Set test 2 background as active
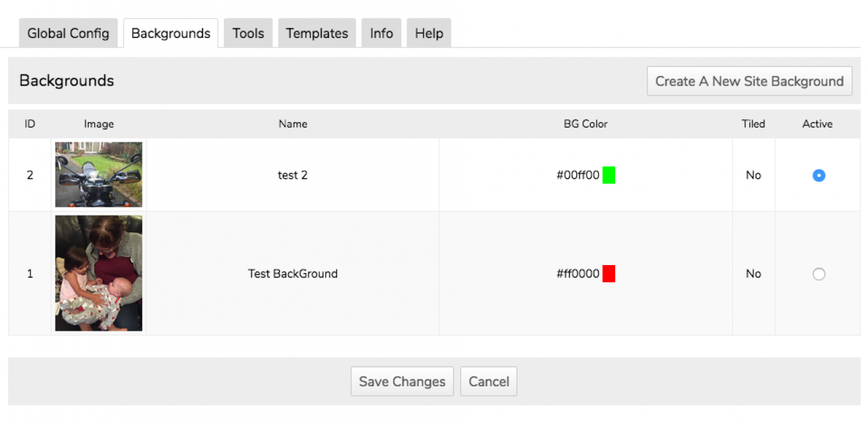The image size is (868, 427). [818, 176]
